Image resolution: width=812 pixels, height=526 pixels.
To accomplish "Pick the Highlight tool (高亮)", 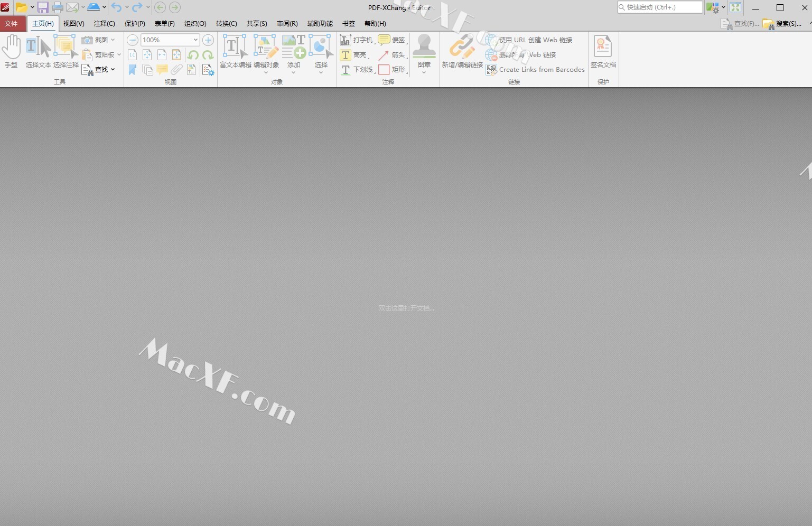I will click(354, 54).
